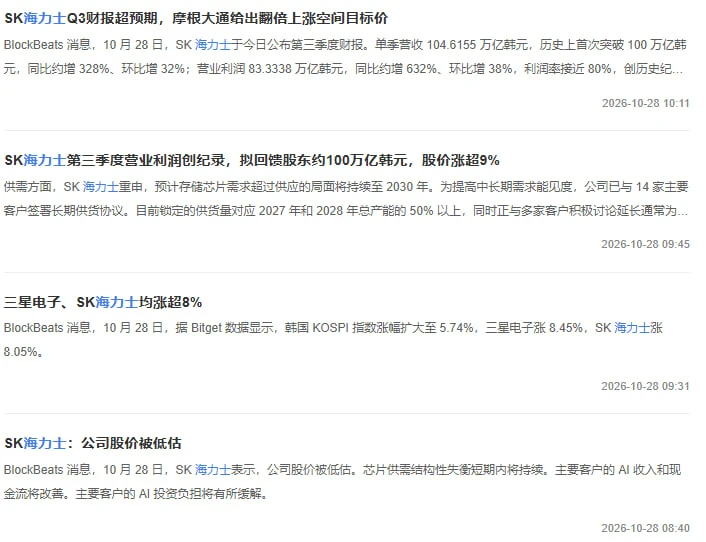Image resolution: width=706 pixels, height=542 pixels.
Task: Select summary text 芯片供需结构性失衡短期内将持续
Action: pos(453,470)
